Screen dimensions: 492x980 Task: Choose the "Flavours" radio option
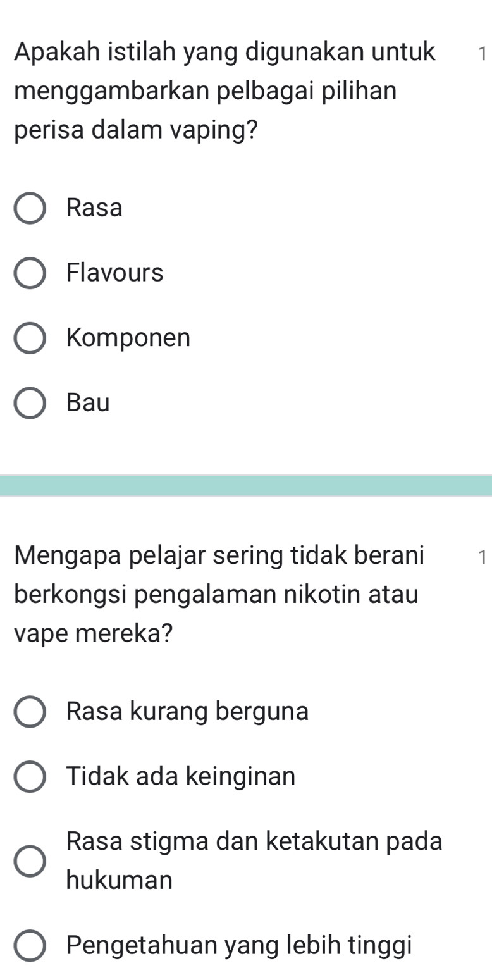(30, 273)
